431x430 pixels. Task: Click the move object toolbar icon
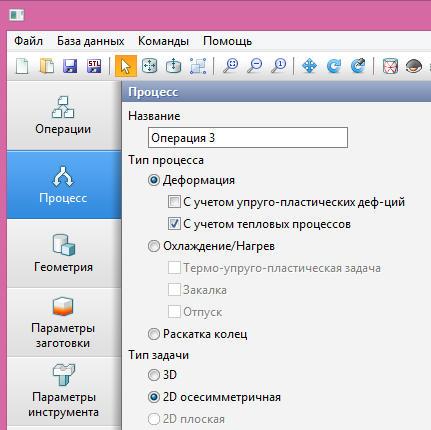point(150,66)
